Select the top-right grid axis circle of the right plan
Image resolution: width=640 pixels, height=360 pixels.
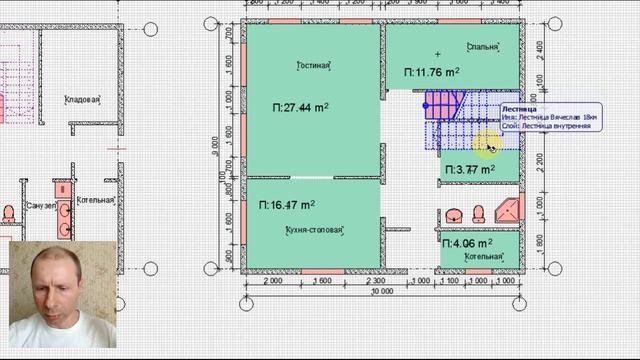tap(555, 24)
